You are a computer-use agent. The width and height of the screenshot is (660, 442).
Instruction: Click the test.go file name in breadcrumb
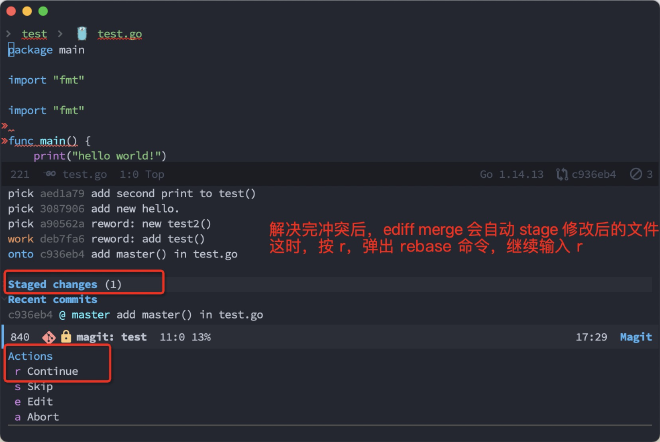(119, 34)
